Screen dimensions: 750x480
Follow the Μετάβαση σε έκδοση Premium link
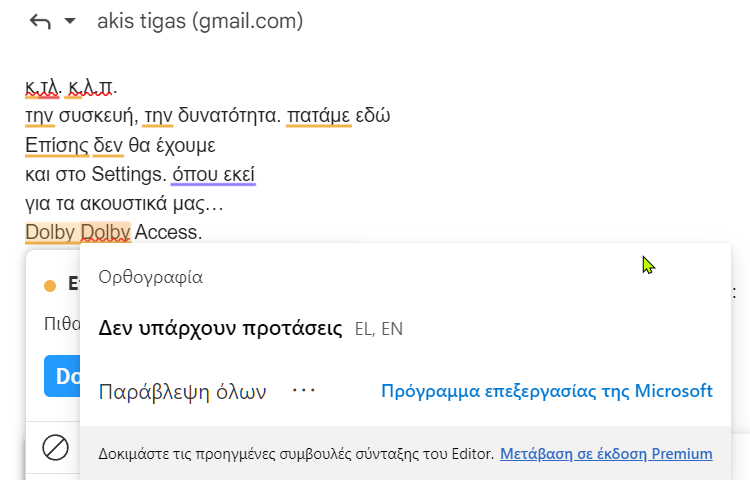pyautogui.click(x=606, y=453)
